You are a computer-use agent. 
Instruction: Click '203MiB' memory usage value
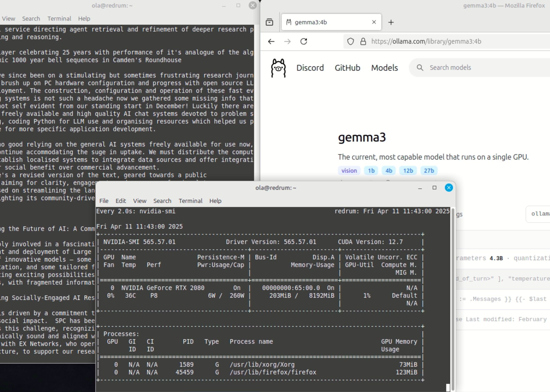pos(280,296)
